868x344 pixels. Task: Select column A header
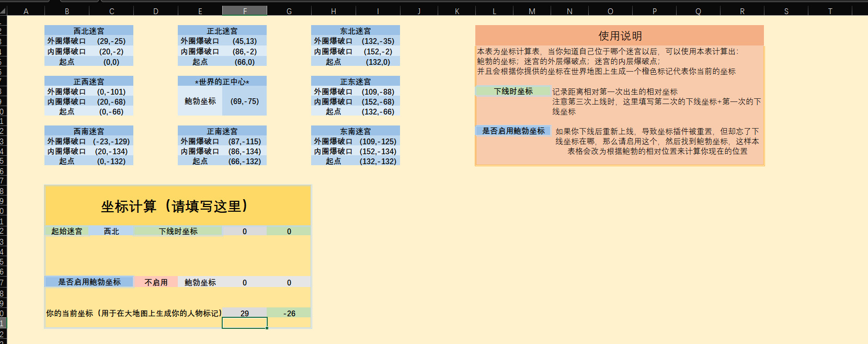point(26,11)
